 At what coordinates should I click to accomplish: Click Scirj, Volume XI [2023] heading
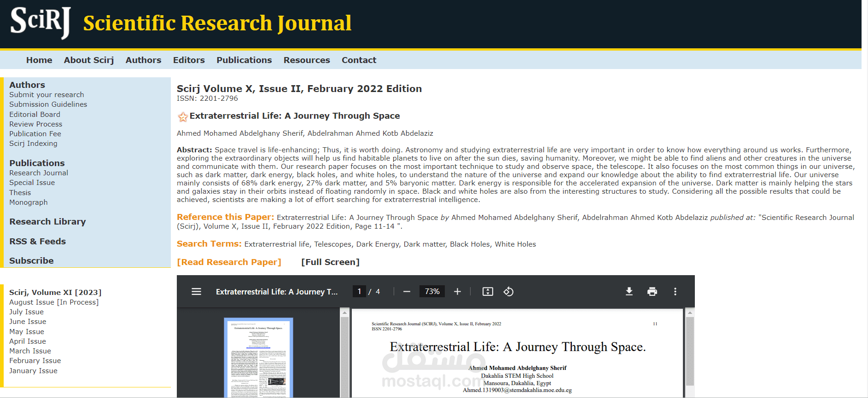pyautogui.click(x=55, y=293)
